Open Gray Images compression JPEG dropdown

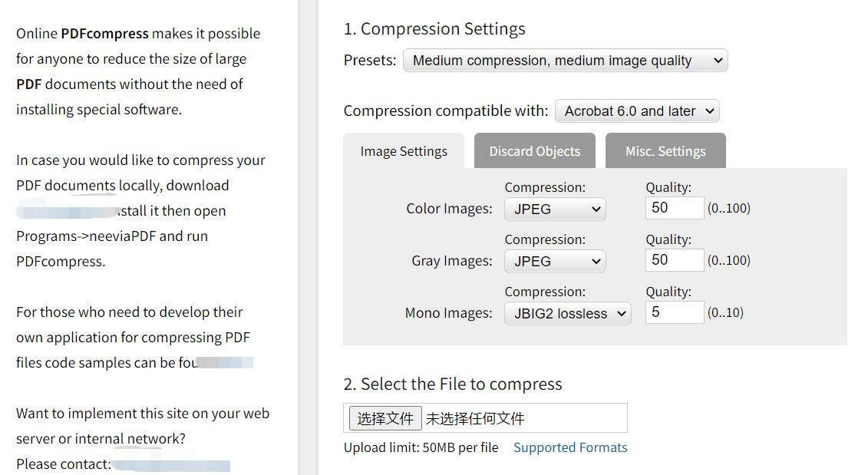click(x=555, y=262)
